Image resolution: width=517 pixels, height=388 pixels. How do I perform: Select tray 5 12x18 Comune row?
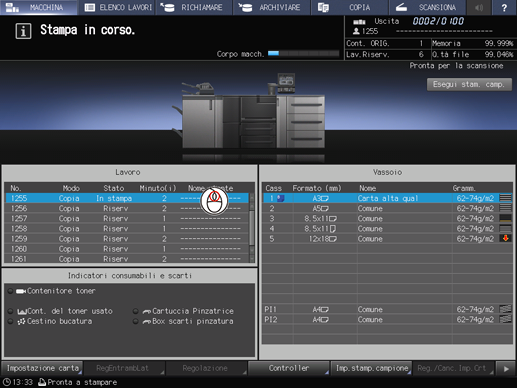[387, 239]
